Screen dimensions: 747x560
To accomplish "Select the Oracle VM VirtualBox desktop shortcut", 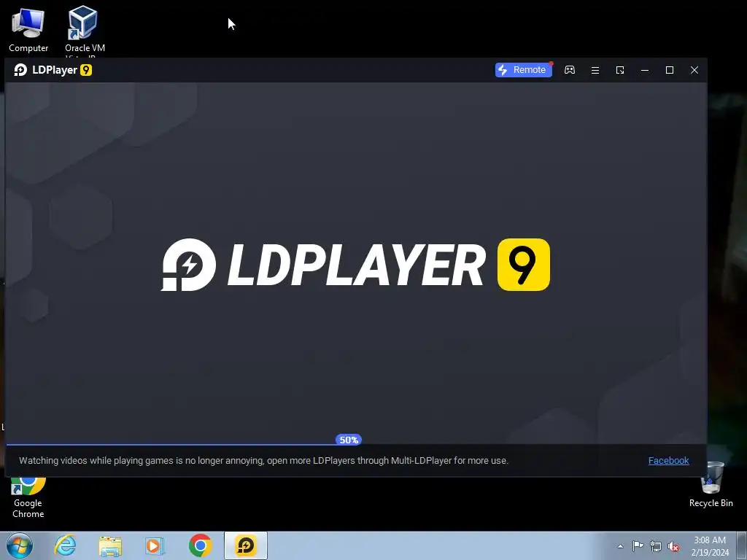I will pyautogui.click(x=85, y=32).
